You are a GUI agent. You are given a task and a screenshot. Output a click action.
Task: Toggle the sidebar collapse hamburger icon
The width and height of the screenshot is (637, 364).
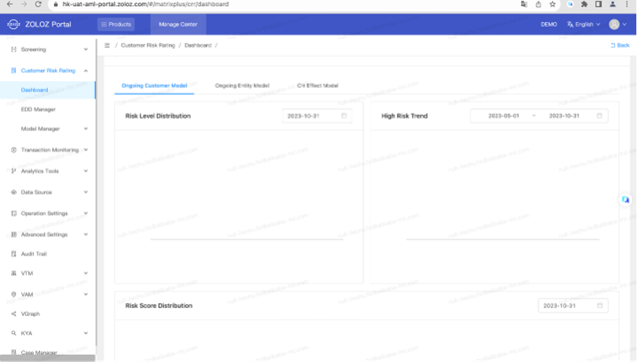coord(108,46)
